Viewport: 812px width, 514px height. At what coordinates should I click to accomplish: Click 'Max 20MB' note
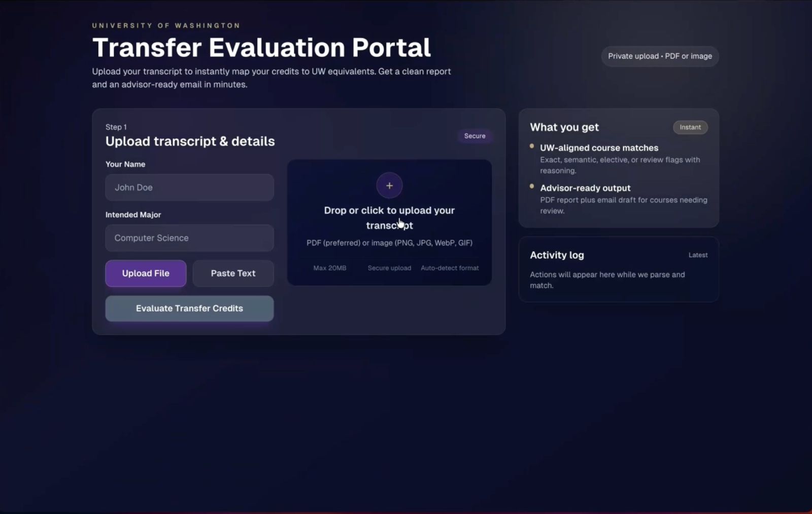coord(330,268)
